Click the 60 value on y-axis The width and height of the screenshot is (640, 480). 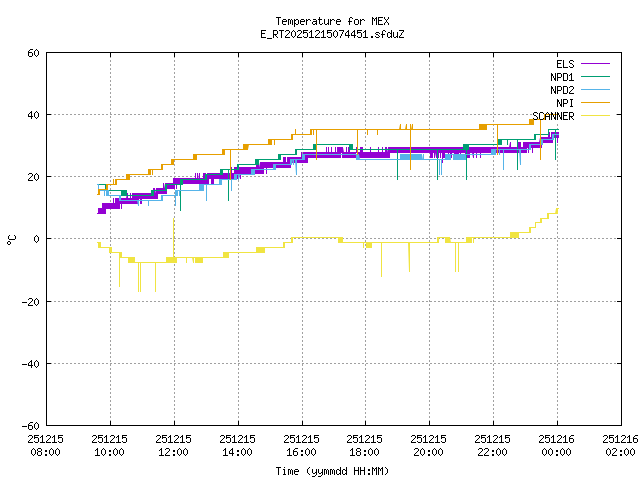click(33, 53)
